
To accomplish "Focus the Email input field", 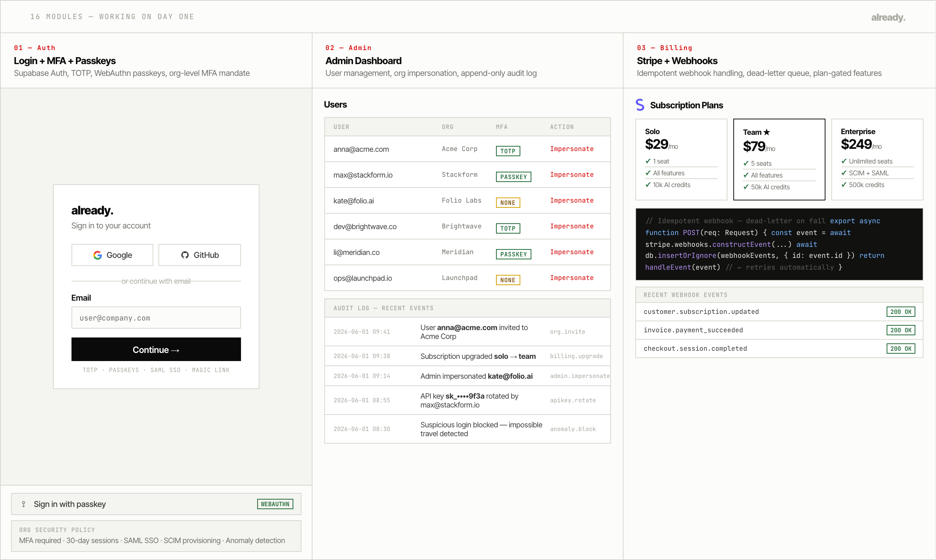I will [156, 318].
